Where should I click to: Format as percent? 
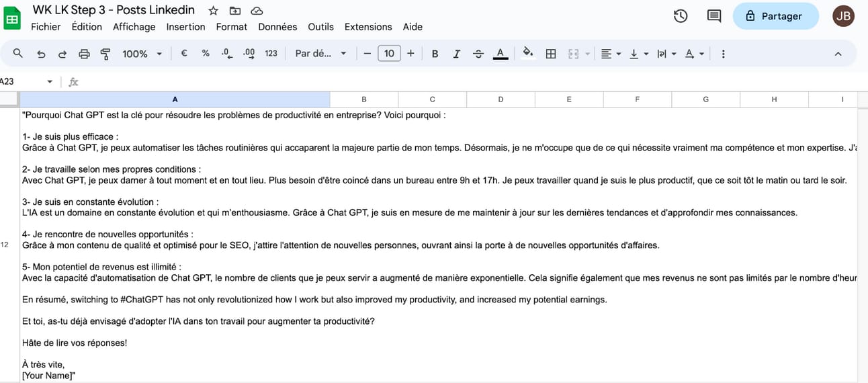(206, 53)
